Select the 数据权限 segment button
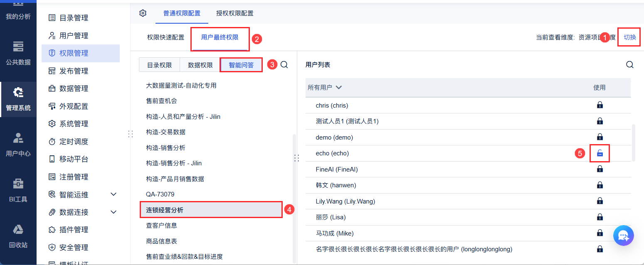 coord(200,65)
